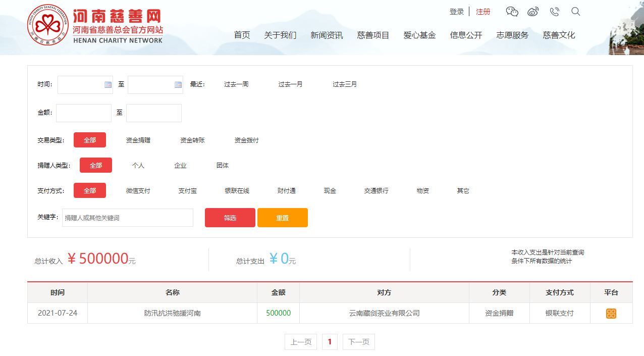Go to 信息公开 menu item
The width and height of the screenshot is (644, 356).
pos(466,35)
